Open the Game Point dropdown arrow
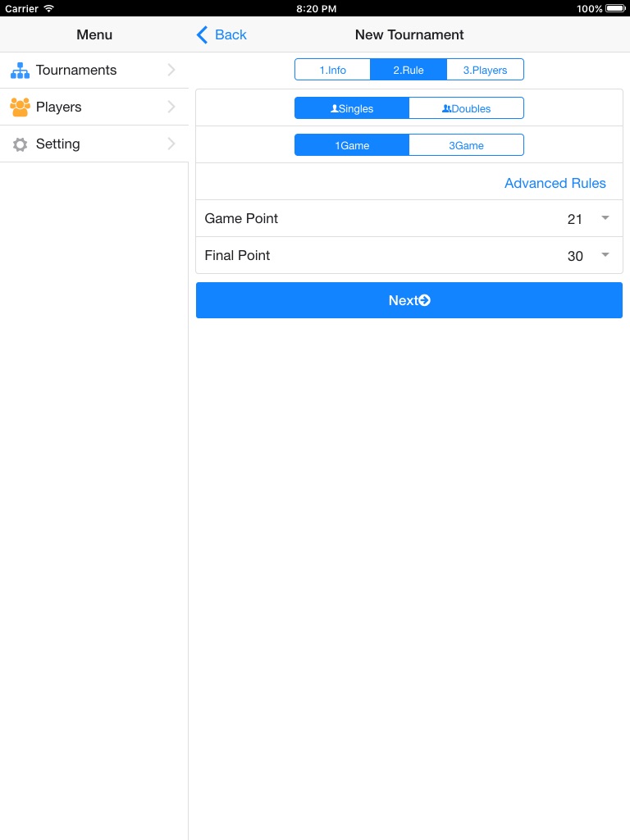Screen dimensions: 630x840 tap(605, 218)
